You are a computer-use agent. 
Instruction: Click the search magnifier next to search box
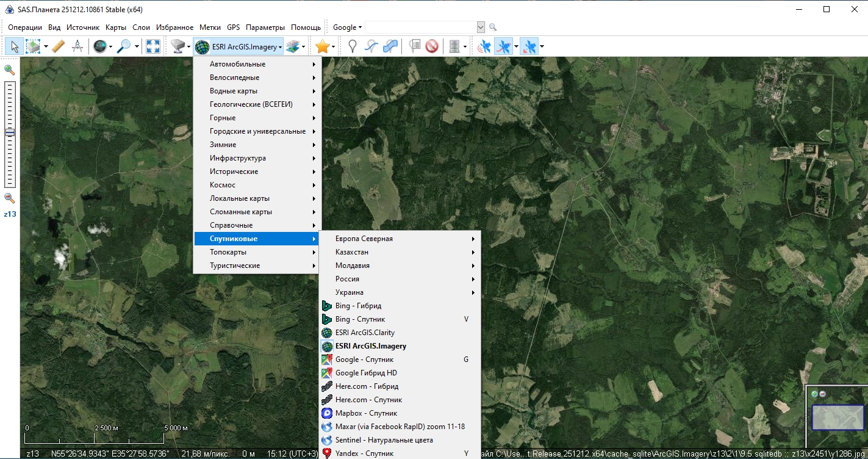493,27
